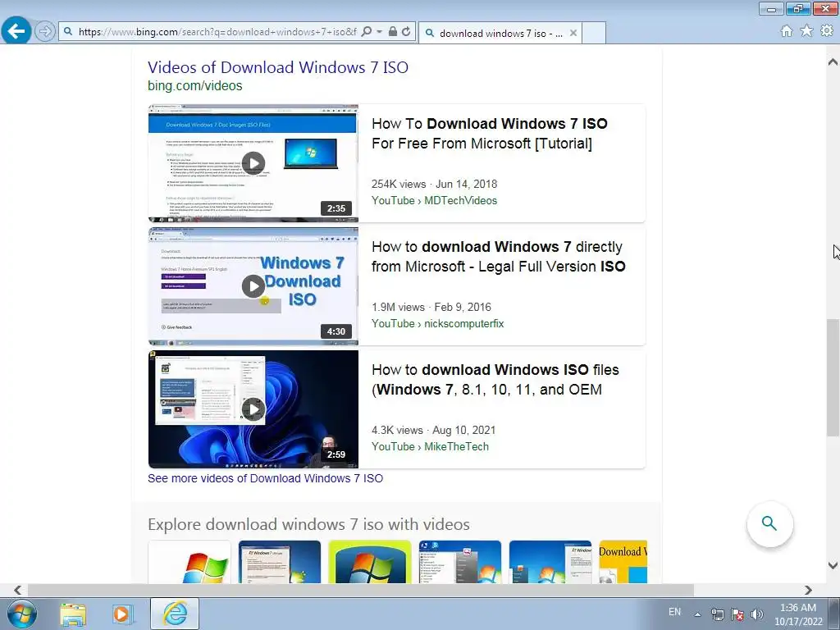Image resolution: width=840 pixels, height=630 pixels.
Task: Open the yellow-green Windows logo explore thumbnail
Action: (370, 561)
